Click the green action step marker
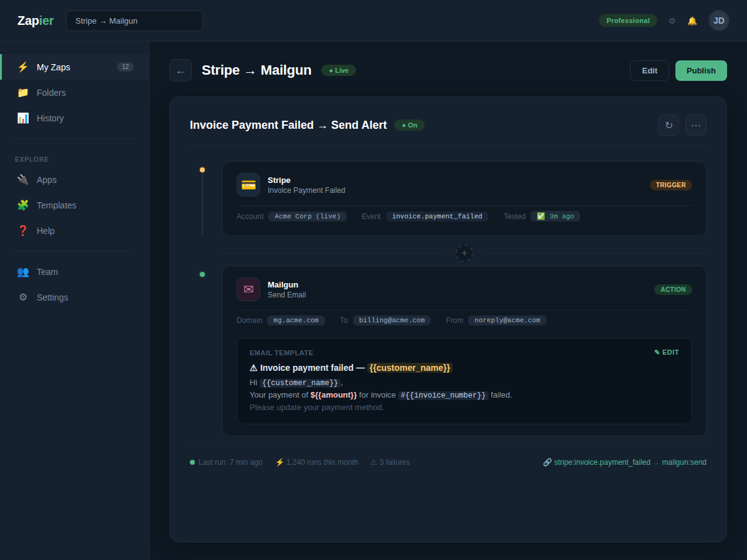This screenshot has height=560, width=747. coord(202,274)
